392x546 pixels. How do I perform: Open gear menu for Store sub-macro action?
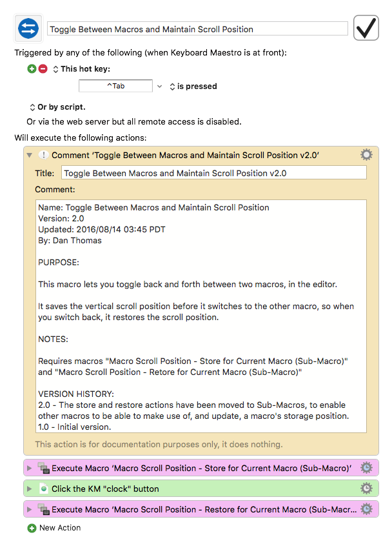coord(366,468)
